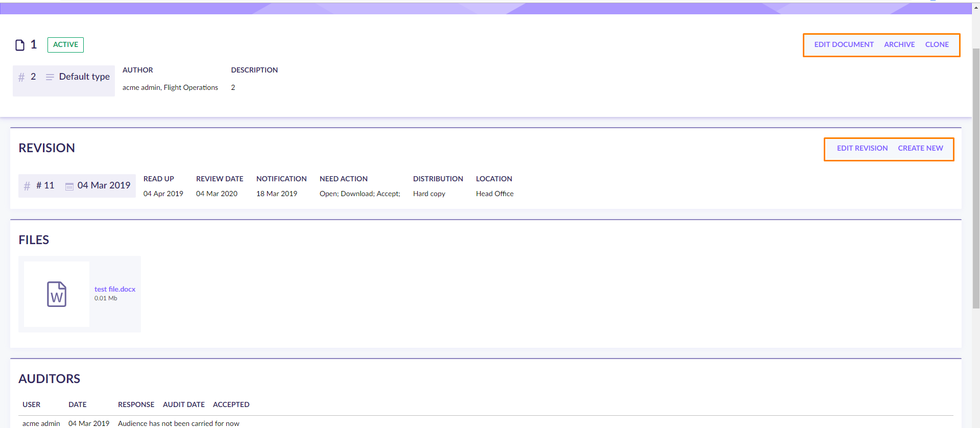
Task: Open Edit Document
Action: coord(844,45)
